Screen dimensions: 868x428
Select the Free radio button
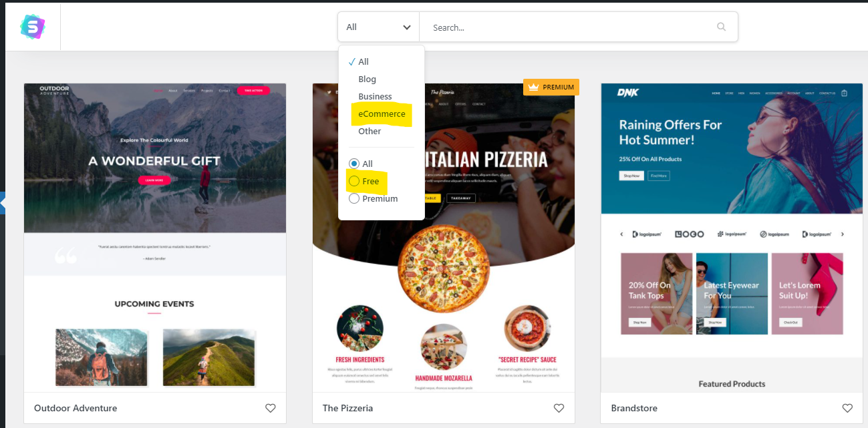coord(354,181)
